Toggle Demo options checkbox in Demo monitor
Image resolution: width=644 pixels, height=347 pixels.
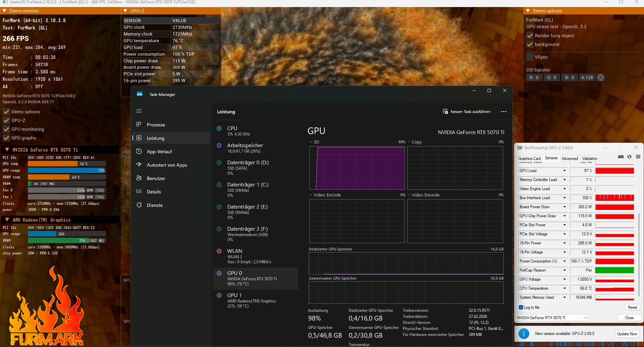(6, 112)
